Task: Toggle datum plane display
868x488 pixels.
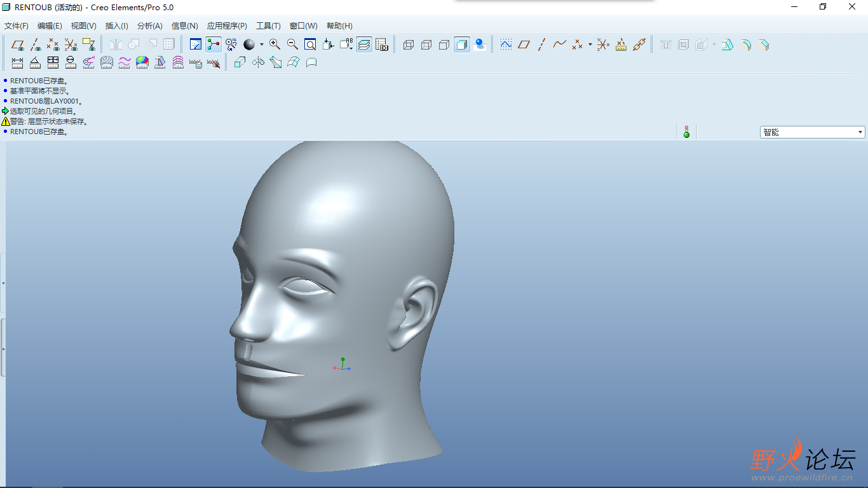Action: point(18,44)
